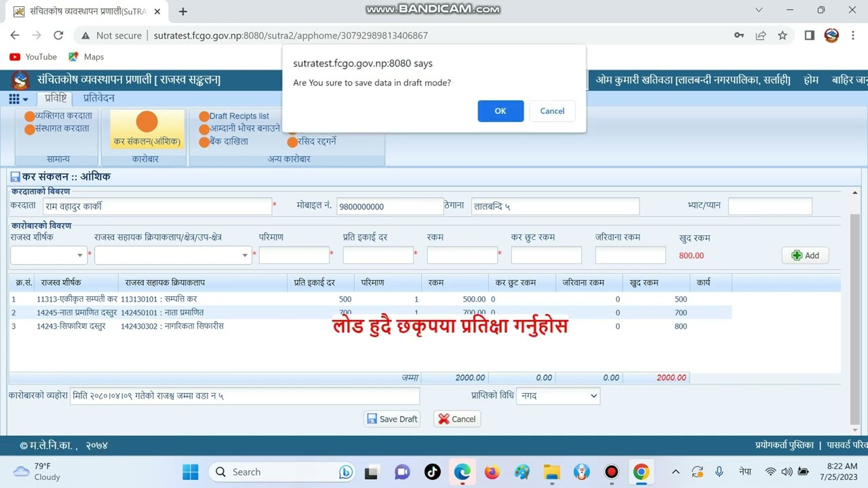Open the प्रविष्टि tab
Screen dimensions: 868x488
click(56, 98)
